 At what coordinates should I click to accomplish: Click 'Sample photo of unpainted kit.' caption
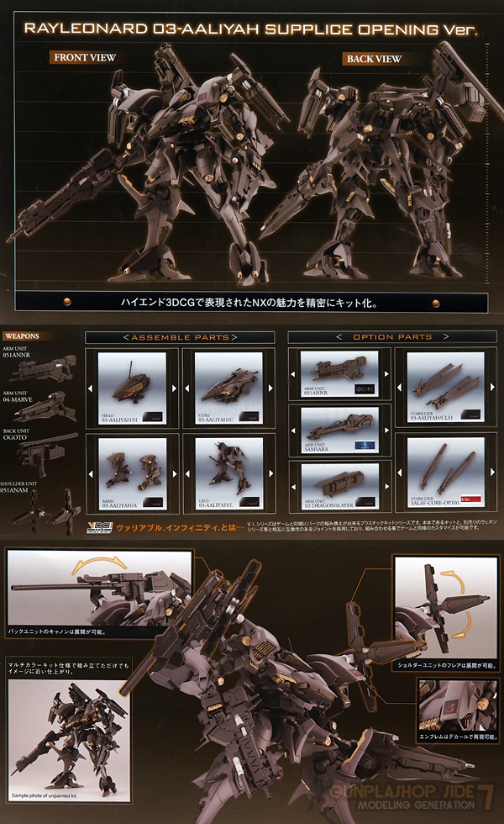pyautogui.click(x=45, y=795)
